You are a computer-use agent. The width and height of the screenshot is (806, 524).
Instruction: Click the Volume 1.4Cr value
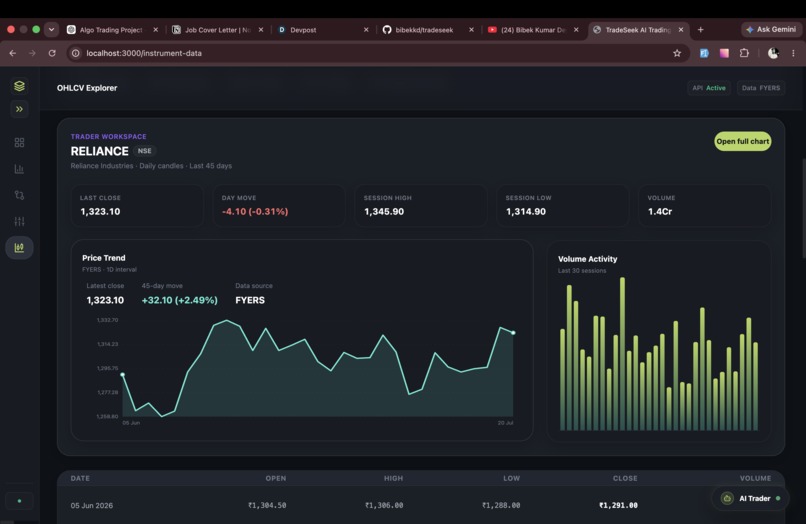pyautogui.click(x=660, y=211)
